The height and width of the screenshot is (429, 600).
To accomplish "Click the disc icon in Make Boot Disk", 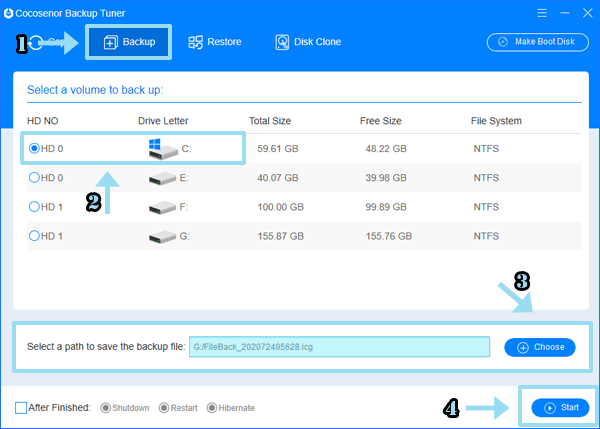I will [x=503, y=42].
